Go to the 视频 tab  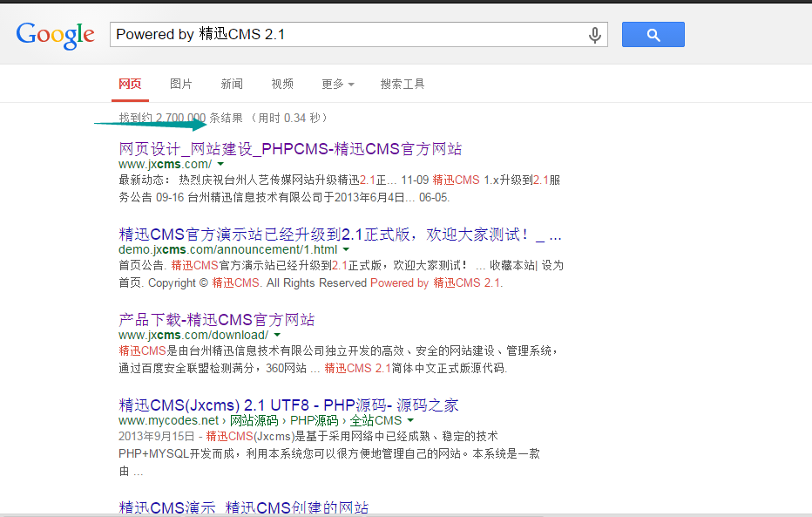click(x=283, y=84)
